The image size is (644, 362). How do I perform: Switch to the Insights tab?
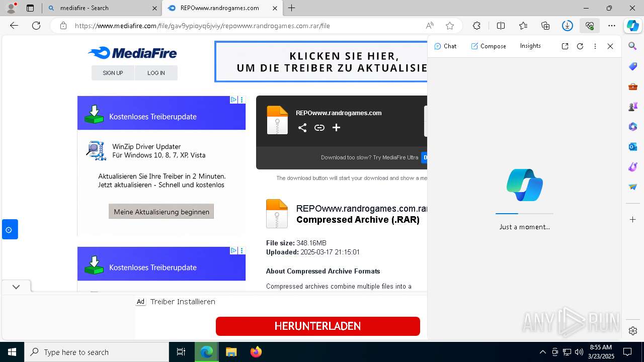tap(530, 46)
